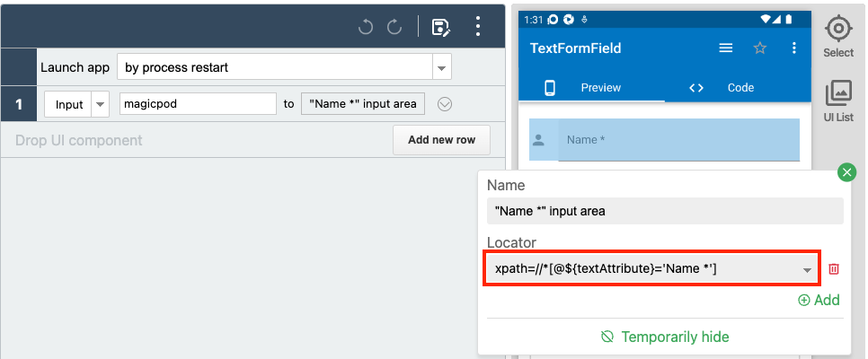Click the phone icon on Preview tab
This screenshot has width=868, height=359.
[550, 88]
